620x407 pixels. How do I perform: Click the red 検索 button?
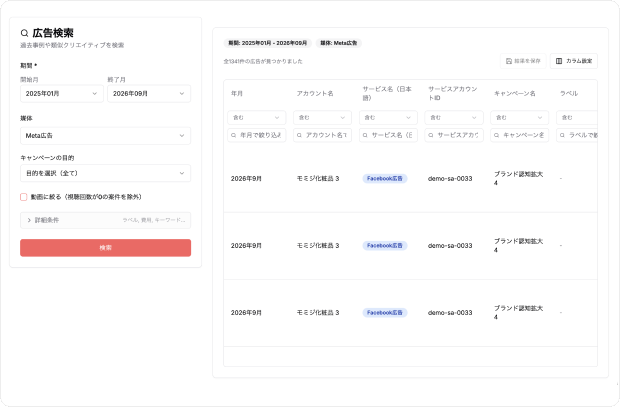coord(106,248)
